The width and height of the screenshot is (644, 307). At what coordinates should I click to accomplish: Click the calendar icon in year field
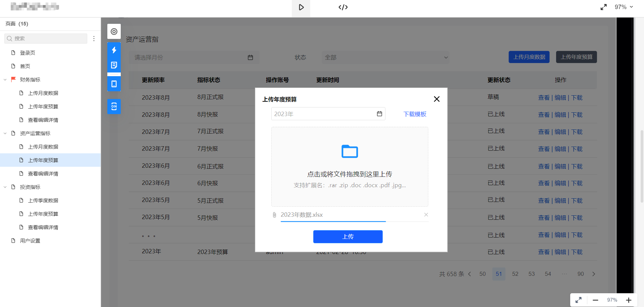point(379,114)
